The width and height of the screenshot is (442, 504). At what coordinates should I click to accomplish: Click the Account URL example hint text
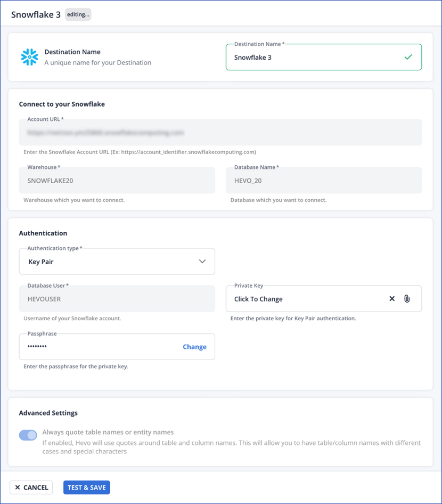coord(140,152)
